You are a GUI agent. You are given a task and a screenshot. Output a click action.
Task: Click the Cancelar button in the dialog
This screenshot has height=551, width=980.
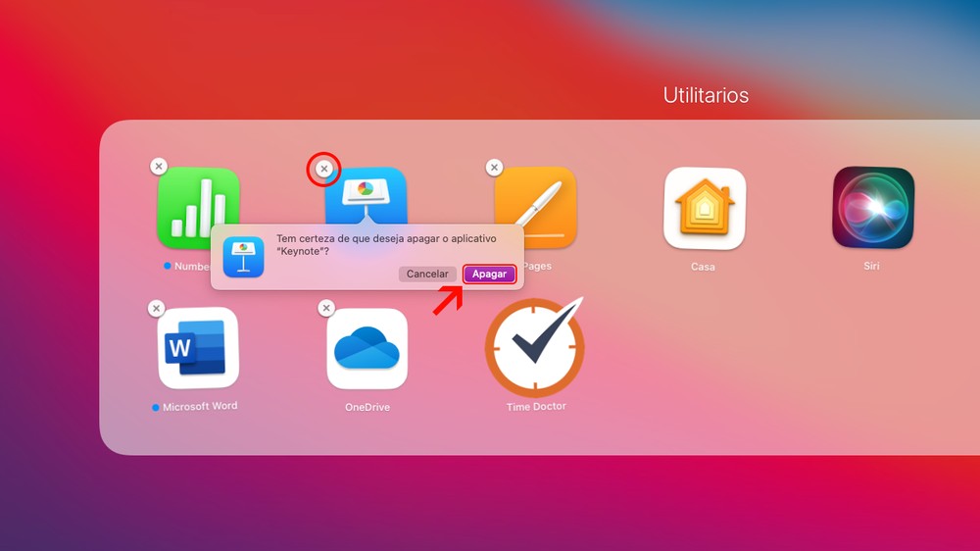coord(427,275)
